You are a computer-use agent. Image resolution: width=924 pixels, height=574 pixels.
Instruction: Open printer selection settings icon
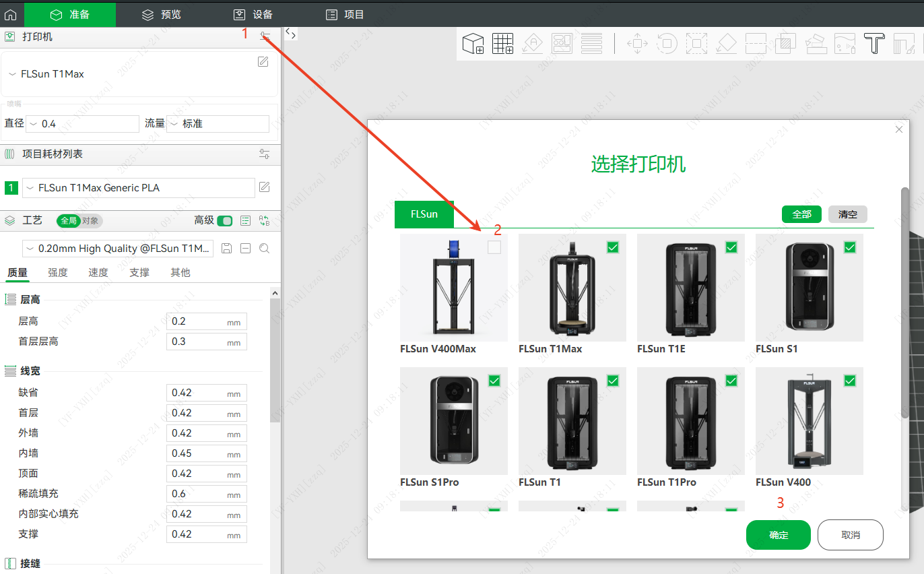[x=265, y=36]
